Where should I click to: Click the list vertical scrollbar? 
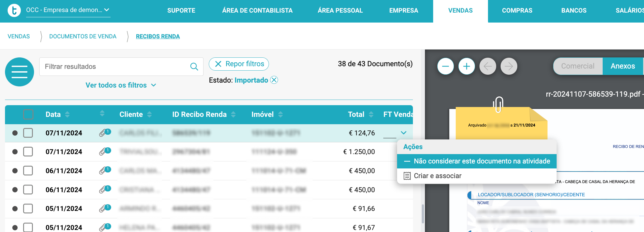click(x=423, y=214)
